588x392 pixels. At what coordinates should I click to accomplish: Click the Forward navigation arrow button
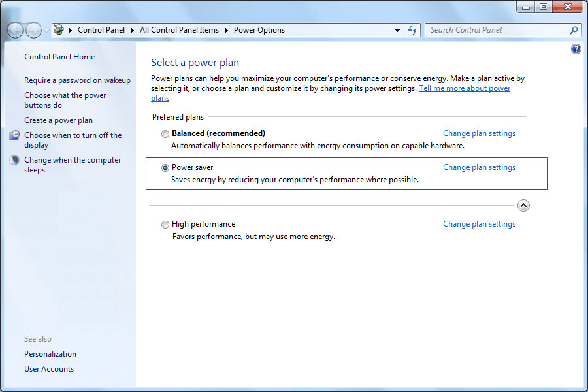(x=33, y=30)
